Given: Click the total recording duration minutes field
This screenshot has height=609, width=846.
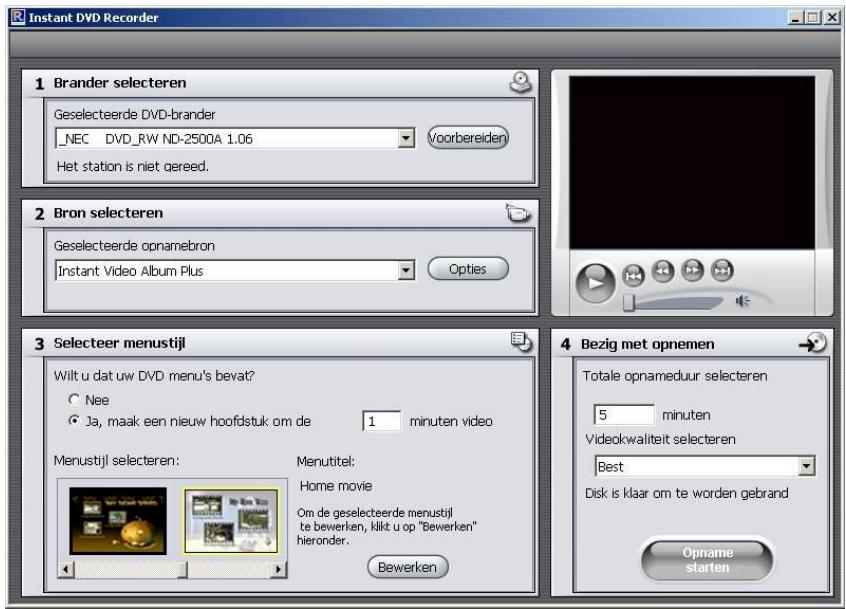Looking at the screenshot, I should (624, 414).
